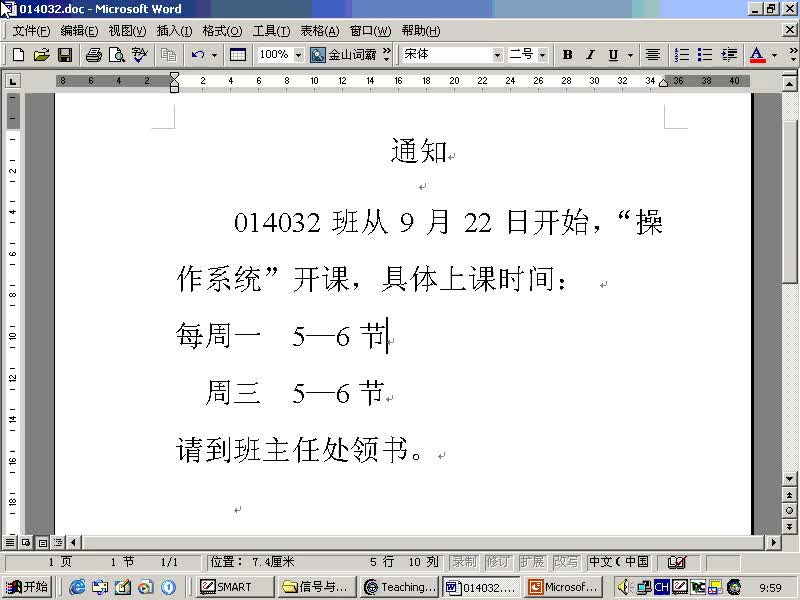Viewport: 800px width, 600px height.
Task: Toggle italic formatting
Action: [x=590, y=55]
